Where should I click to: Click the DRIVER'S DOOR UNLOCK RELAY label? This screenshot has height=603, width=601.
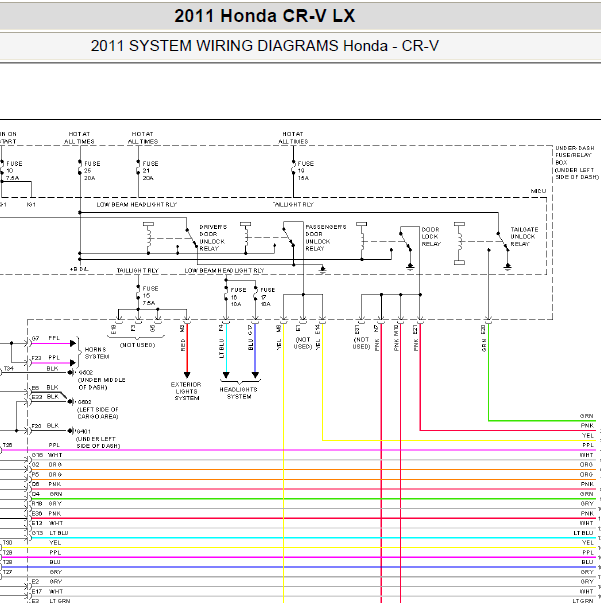(x=213, y=238)
